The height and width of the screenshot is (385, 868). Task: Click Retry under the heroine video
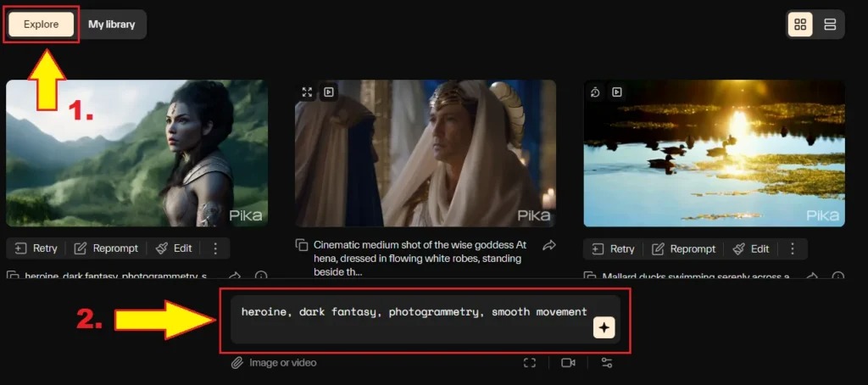coord(36,248)
